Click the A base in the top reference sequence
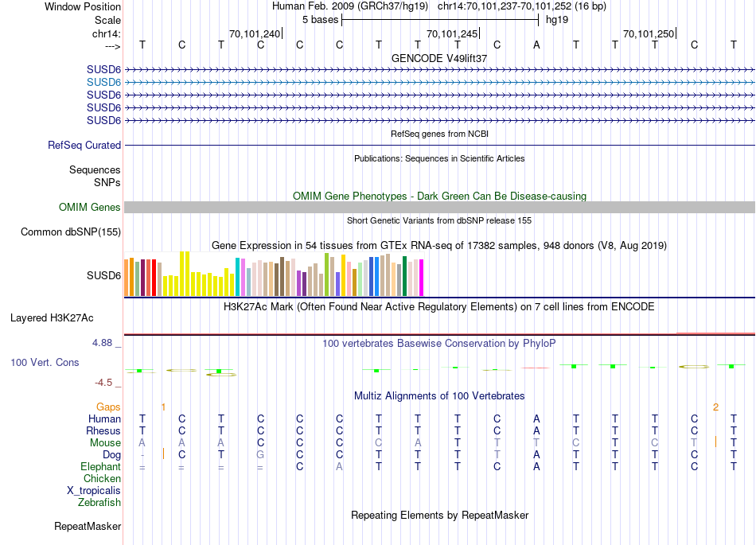The height and width of the screenshot is (545, 756). [536, 45]
